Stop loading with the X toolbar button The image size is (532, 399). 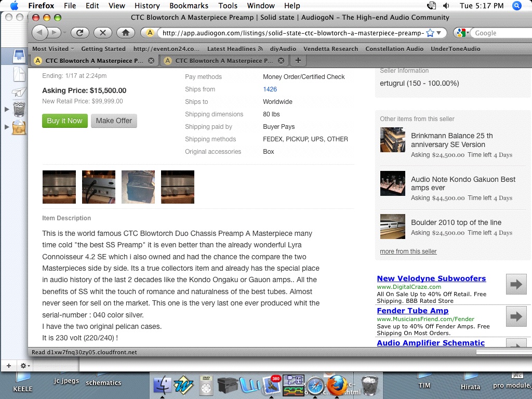103,33
